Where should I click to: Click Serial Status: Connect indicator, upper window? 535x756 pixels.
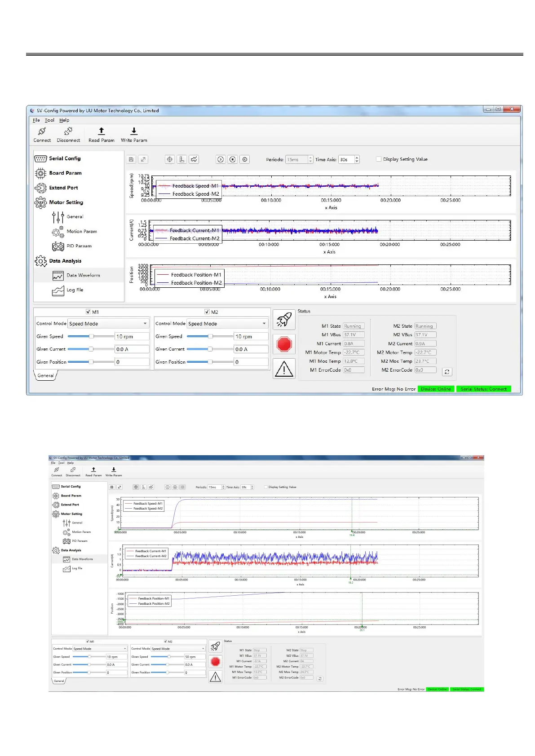(x=484, y=389)
